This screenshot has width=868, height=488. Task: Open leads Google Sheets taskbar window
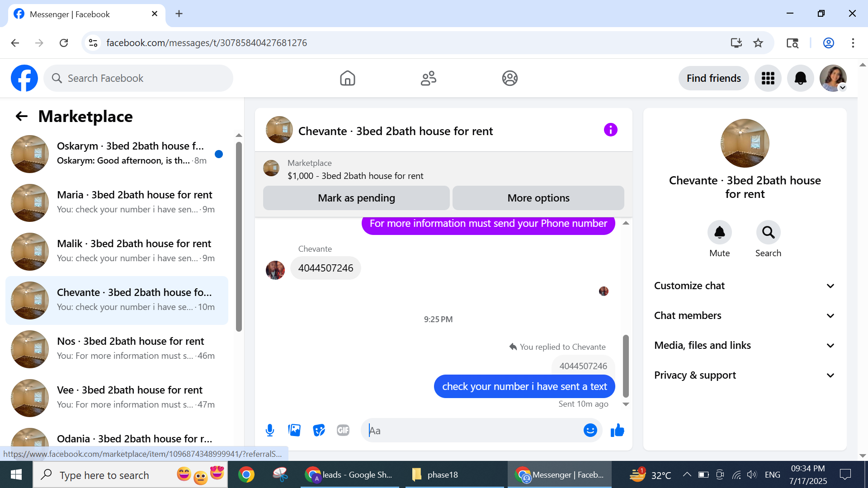click(350, 474)
